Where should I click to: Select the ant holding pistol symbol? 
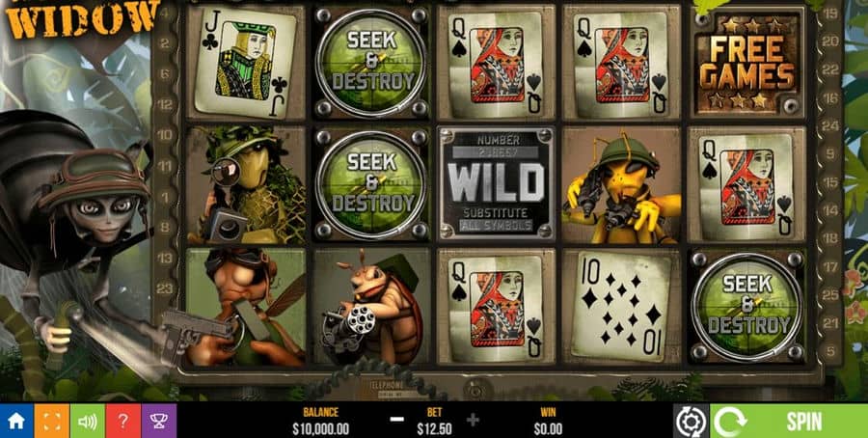click(x=245, y=308)
